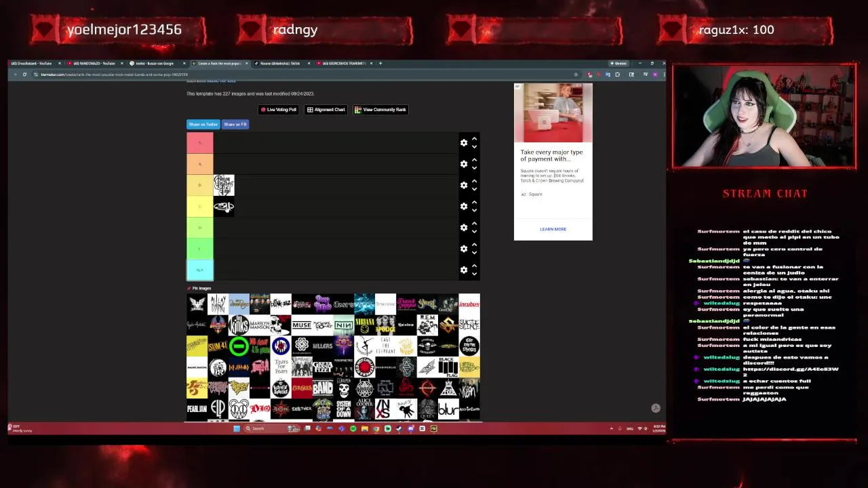Open the Windows Start menu
This screenshot has height=488, width=868.
click(x=236, y=428)
